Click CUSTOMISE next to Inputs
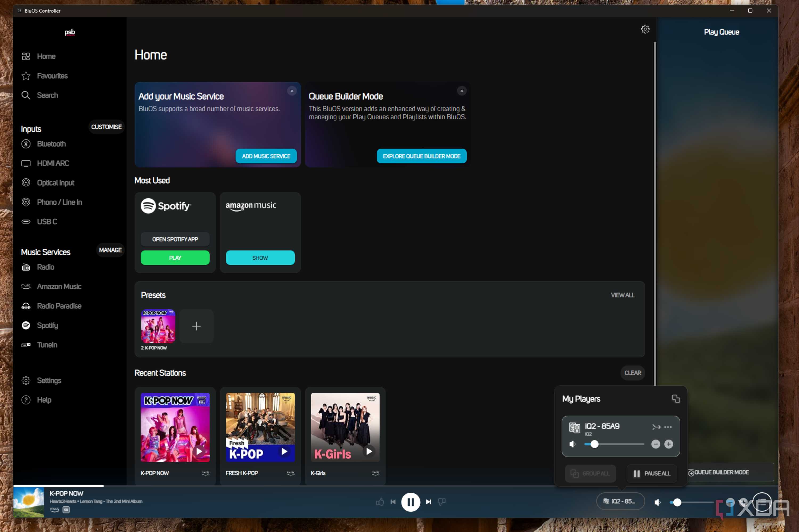Viewport: 799px width, 532px height. pos(106,127)
